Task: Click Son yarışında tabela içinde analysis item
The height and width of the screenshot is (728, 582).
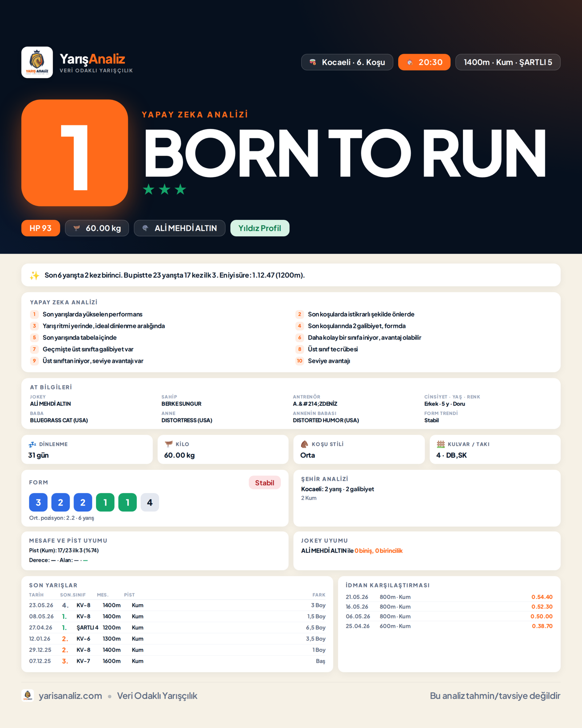Action: tap(80, 337)
